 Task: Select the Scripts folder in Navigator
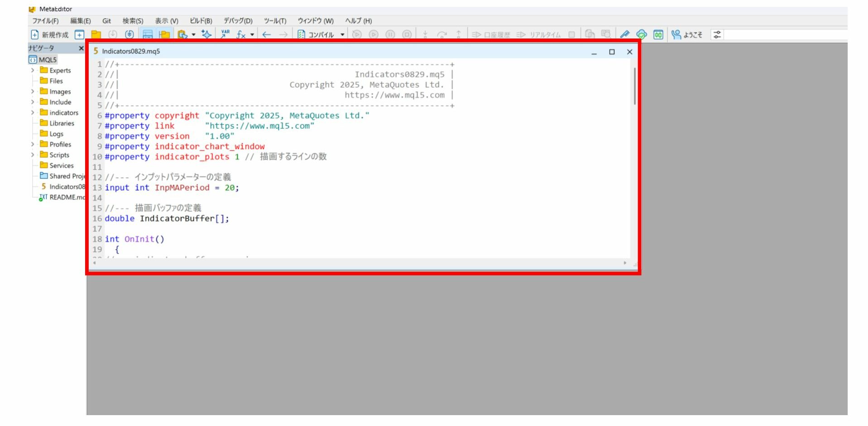pyautogui.click(x=59, y=155)
